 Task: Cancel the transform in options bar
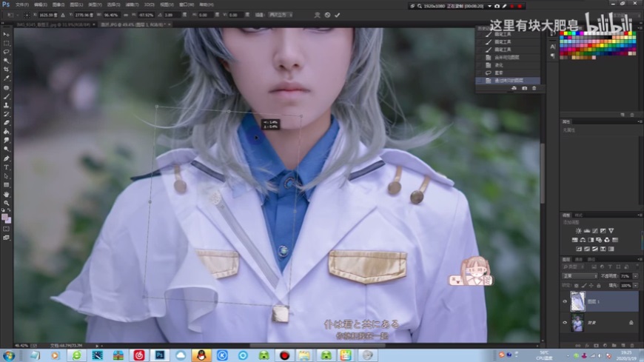tap(327, 15)
